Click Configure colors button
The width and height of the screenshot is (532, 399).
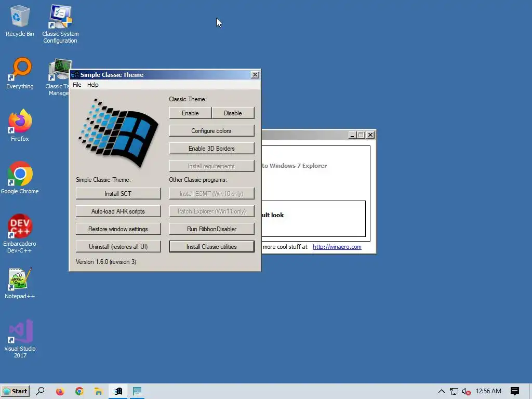(211, 130)
